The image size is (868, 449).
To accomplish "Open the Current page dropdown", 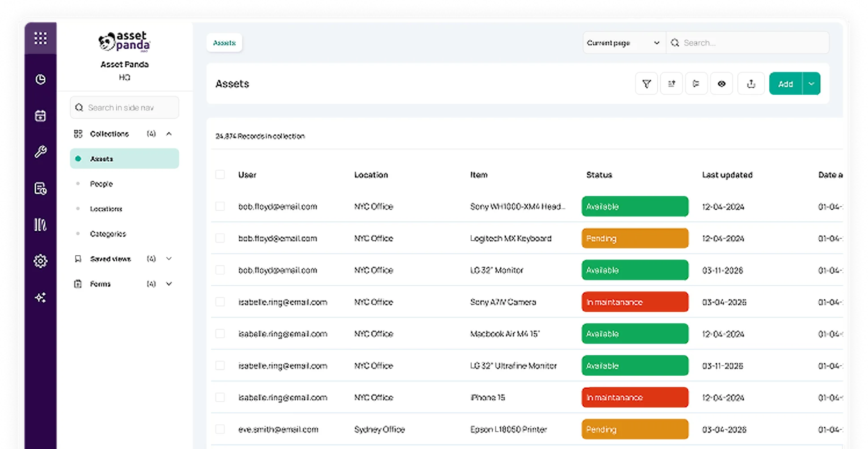I will tap(624, 43).
